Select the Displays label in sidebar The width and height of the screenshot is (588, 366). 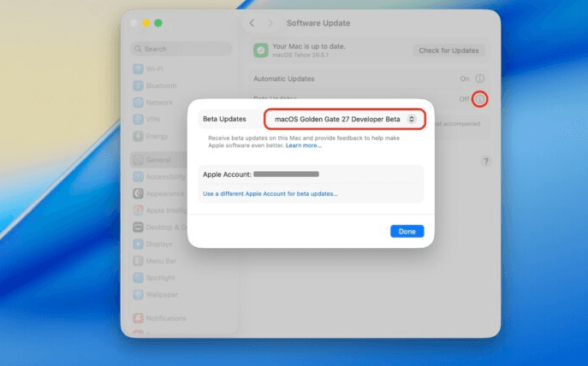[x=159, y=245]
